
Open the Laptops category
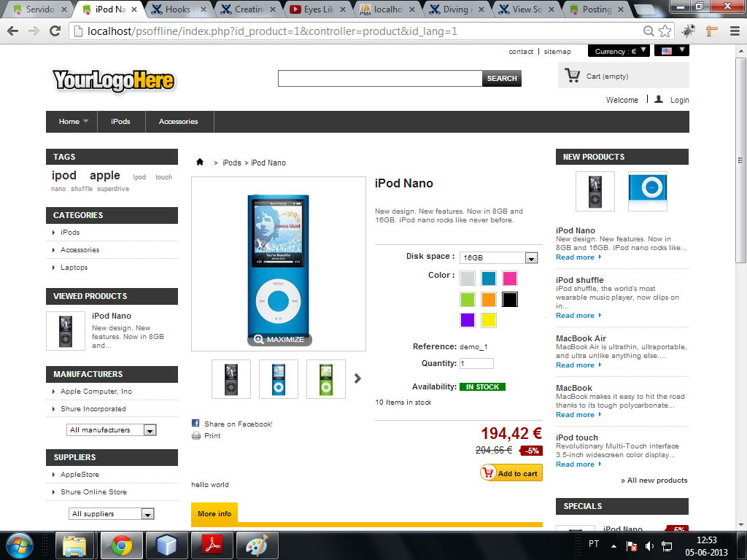point(74,267)
